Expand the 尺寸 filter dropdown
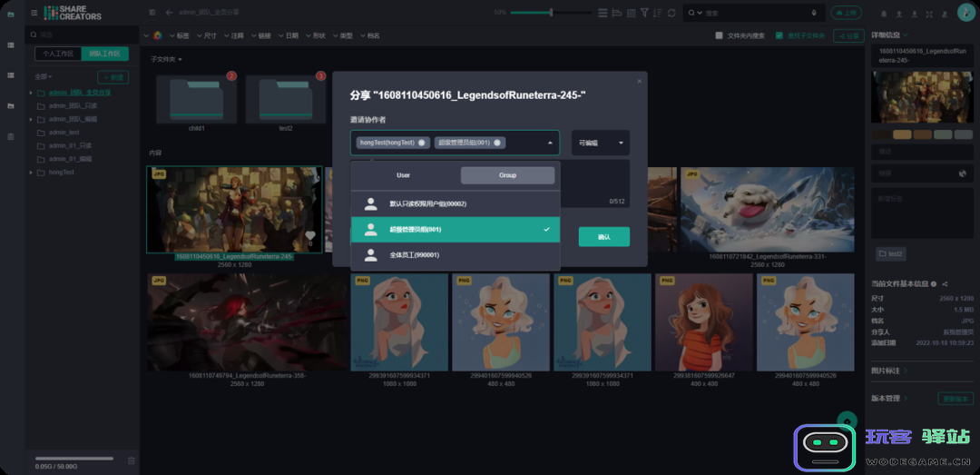 coord(206,35)
